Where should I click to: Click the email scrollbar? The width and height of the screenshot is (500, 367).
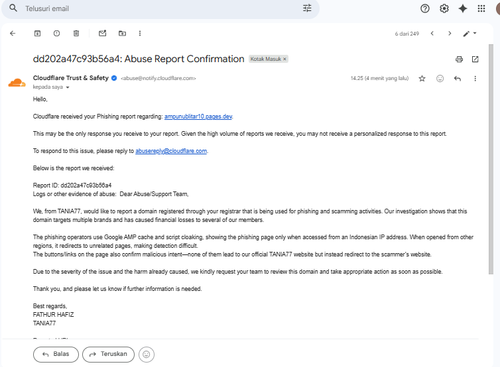click(491, 159)
